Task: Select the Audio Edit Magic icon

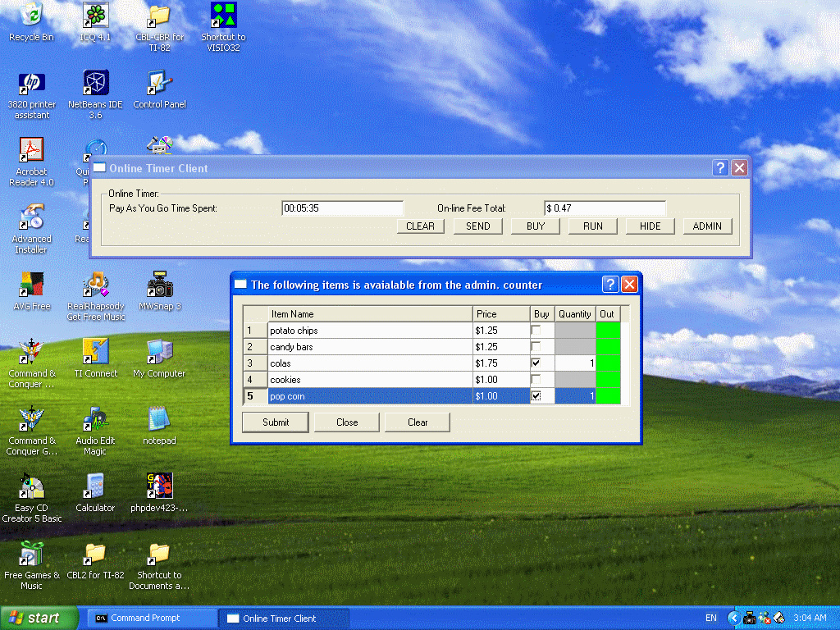Action: click(95, 419)
